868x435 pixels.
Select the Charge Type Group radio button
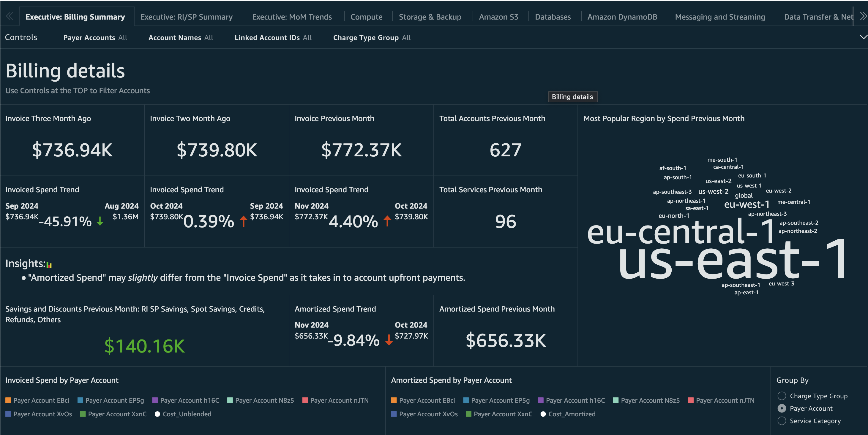[x=782, y=396]
